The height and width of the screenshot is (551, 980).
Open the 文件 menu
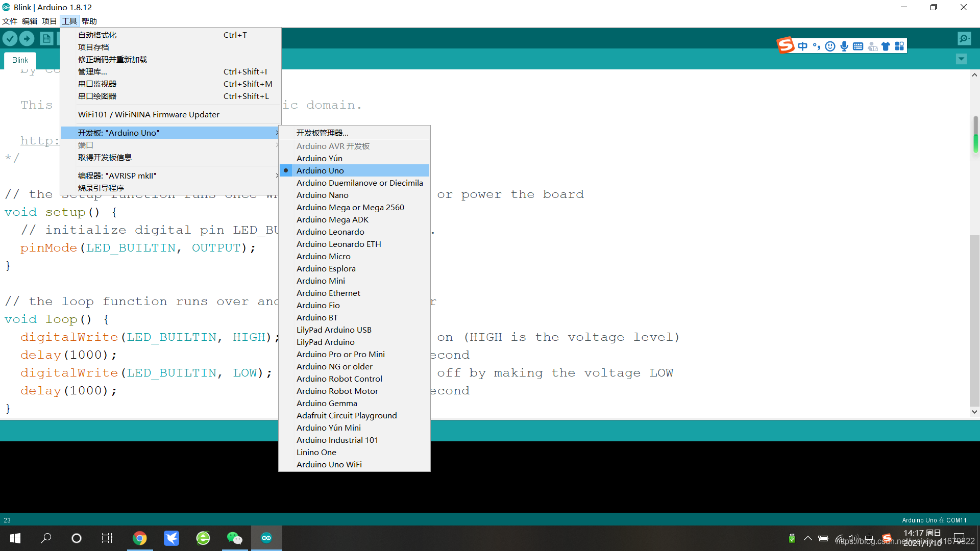10,21
